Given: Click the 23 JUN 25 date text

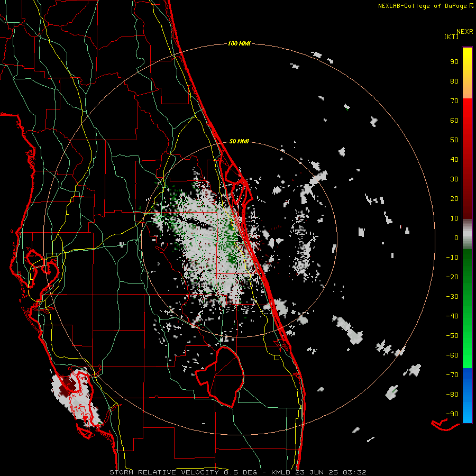Looking at the screenshot, I should click(316, 472).
